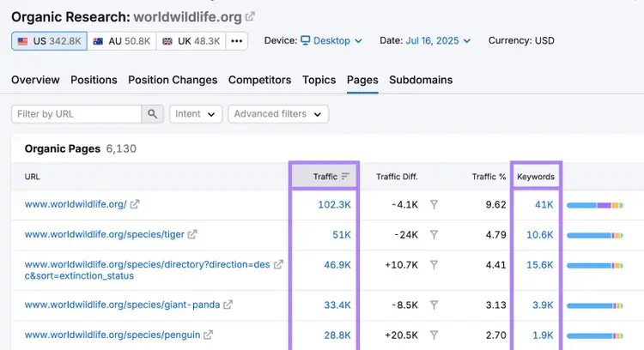The image size is (644, 350).
Task: Open the species/giant-panda URL link
Action: coord(122,305)
